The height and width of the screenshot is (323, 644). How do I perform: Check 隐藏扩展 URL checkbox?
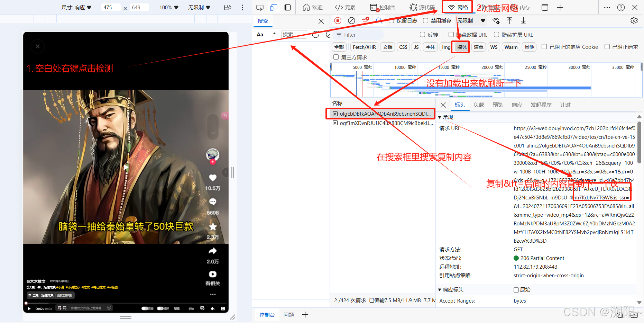[496, 34]
